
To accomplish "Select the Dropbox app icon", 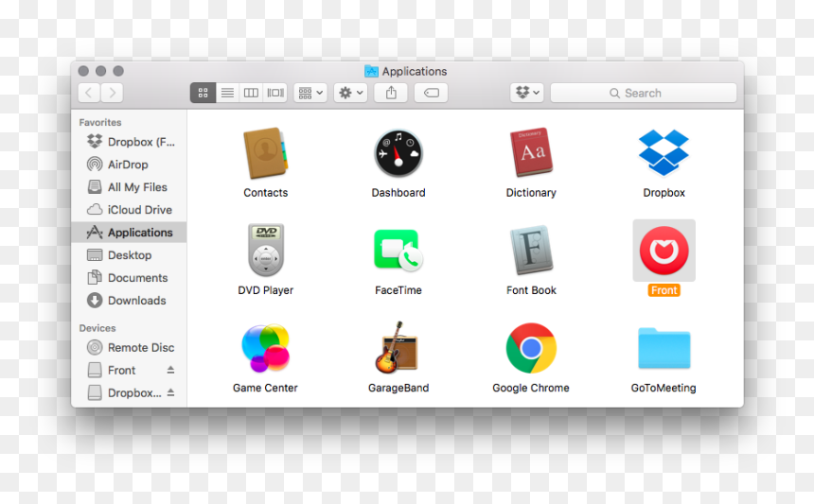I will tap(664, 152).
